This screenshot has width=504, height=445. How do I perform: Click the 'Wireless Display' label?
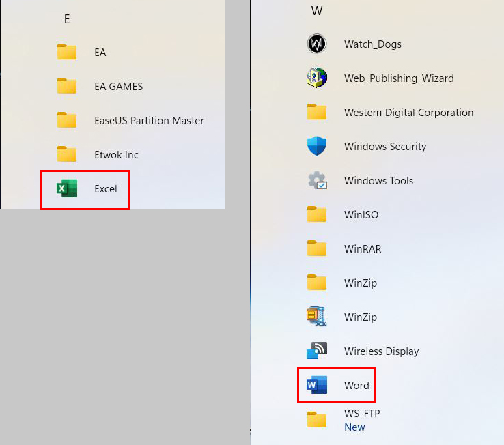point(381,351)
